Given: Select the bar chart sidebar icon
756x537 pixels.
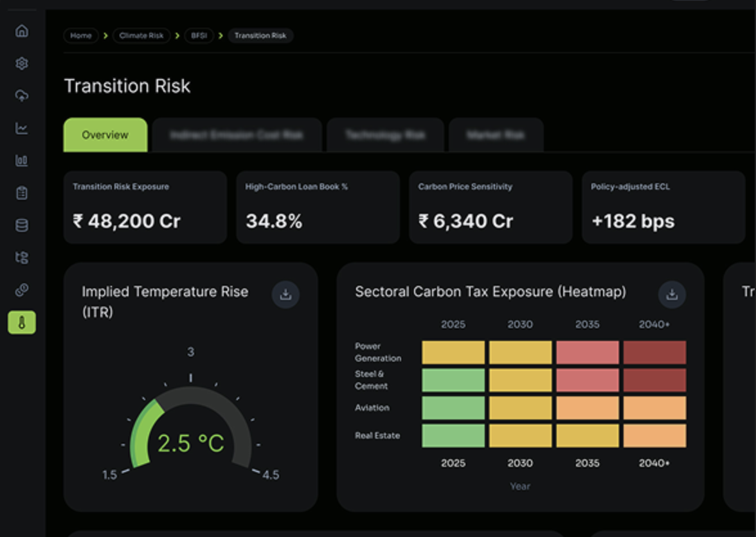Looking at the screenshot, I should pyautogui.click(x=22, y=161).
